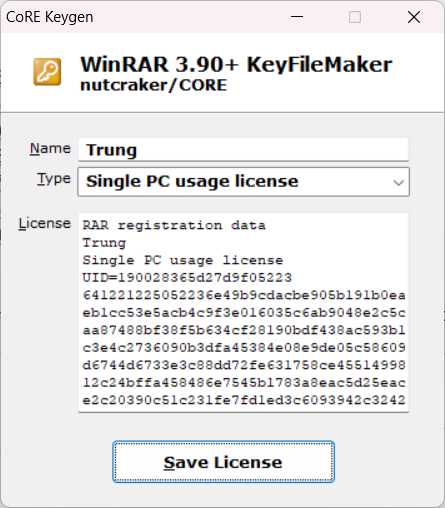The height and width of the screenshot is (508, 445).
Task: Minimize the CoRE Keygen window
Action: [x=297, y=17]
